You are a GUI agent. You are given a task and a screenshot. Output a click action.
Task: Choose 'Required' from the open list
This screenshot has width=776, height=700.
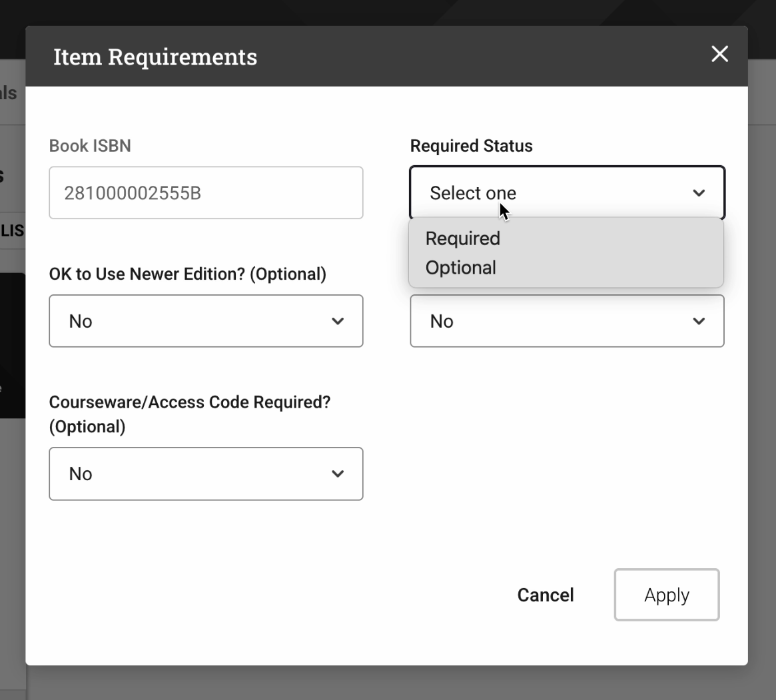click(x=463, y=238)
